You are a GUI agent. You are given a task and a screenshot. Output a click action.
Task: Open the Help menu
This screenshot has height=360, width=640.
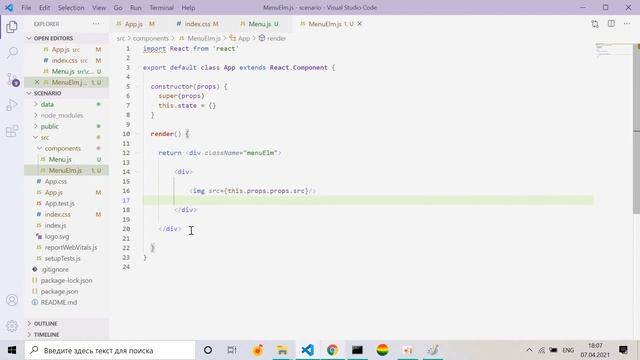point(188,8)
